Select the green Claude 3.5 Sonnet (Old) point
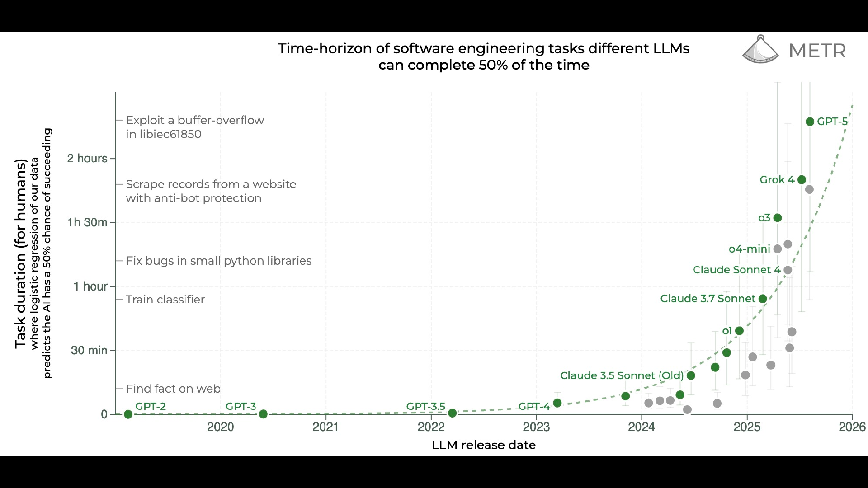Screen dimensions: 868x488 click(691, 375)
